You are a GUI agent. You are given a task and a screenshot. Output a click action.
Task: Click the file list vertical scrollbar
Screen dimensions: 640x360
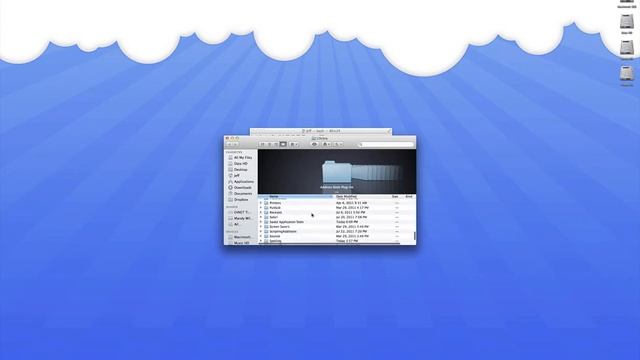coord(415,236)
